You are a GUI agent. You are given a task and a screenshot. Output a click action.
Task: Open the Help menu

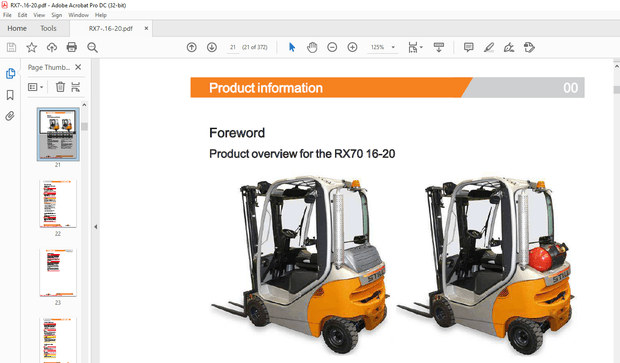[101, 15]
